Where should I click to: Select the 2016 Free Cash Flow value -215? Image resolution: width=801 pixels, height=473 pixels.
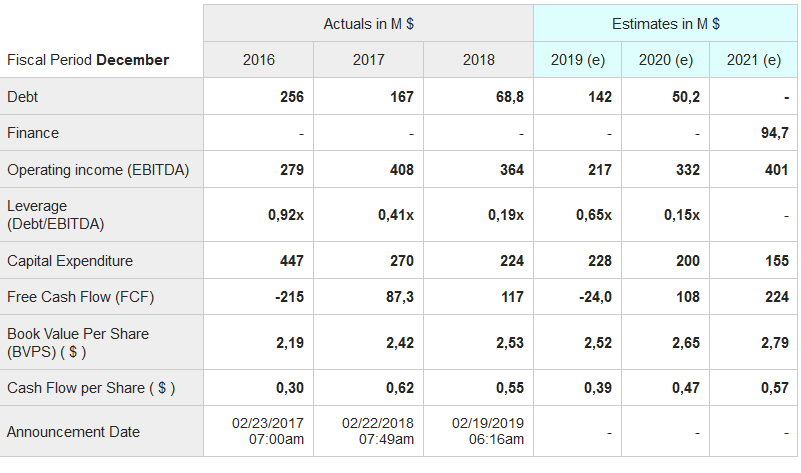[290, 297]
